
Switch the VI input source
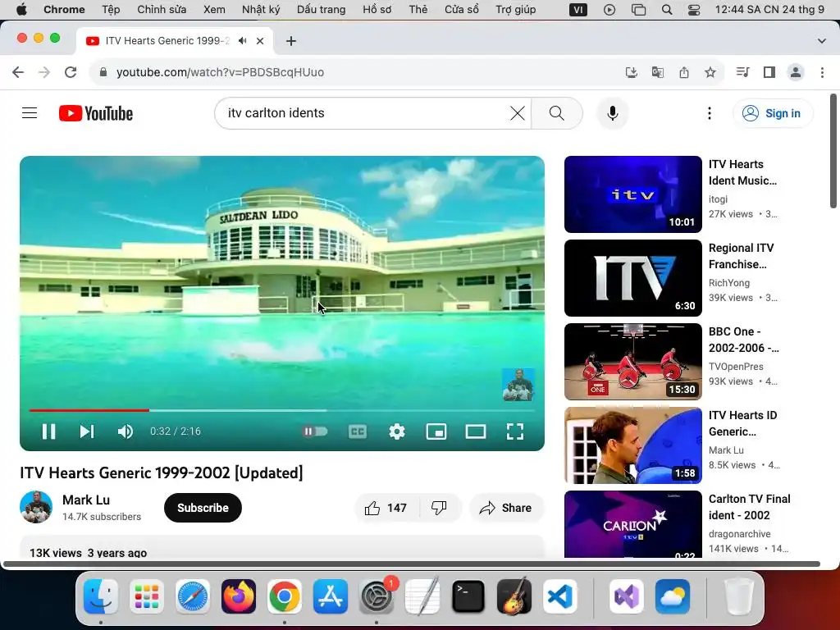578,9
